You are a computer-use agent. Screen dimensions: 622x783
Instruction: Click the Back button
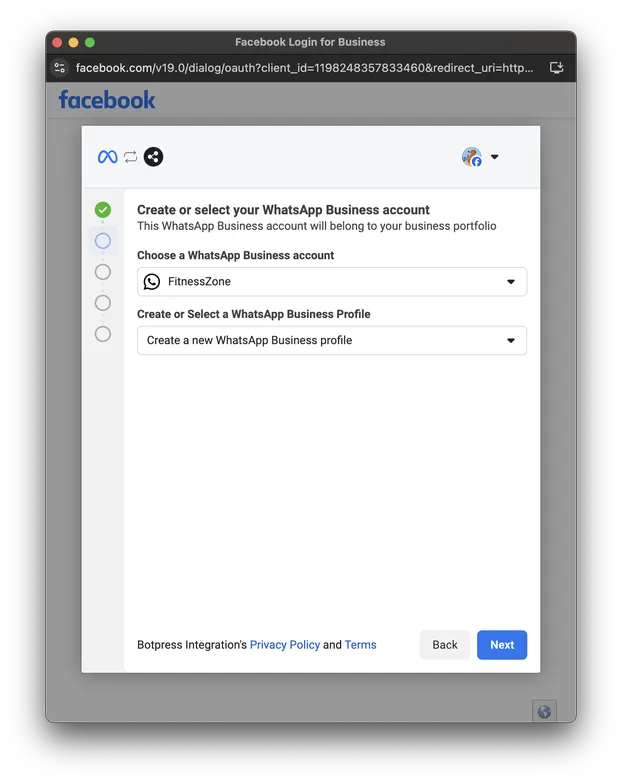pos(445,645)
